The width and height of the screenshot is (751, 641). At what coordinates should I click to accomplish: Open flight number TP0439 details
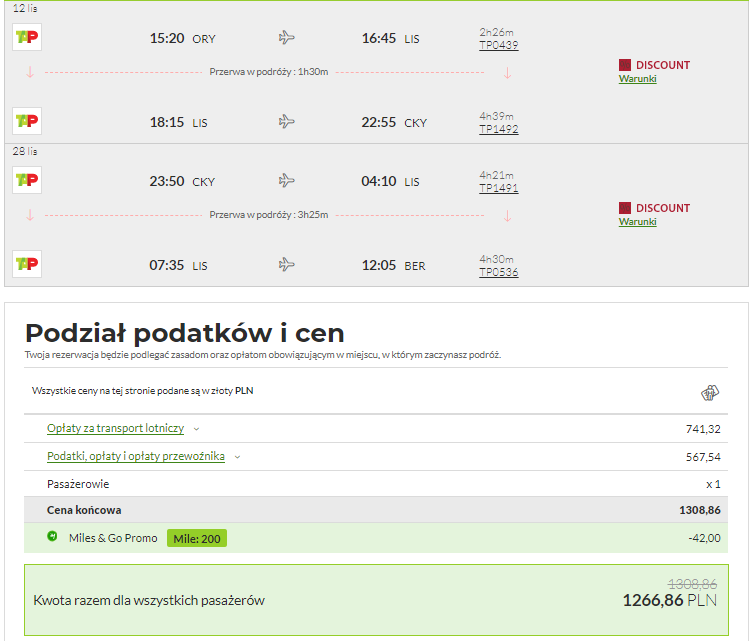[x=499, y=45]
